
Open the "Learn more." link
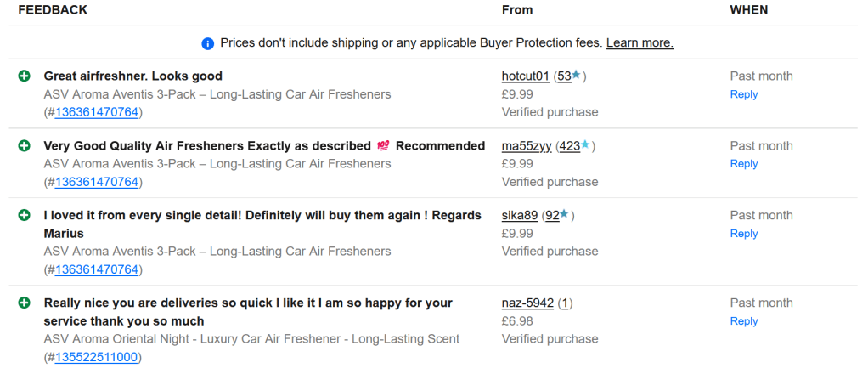tap(640, 42)
